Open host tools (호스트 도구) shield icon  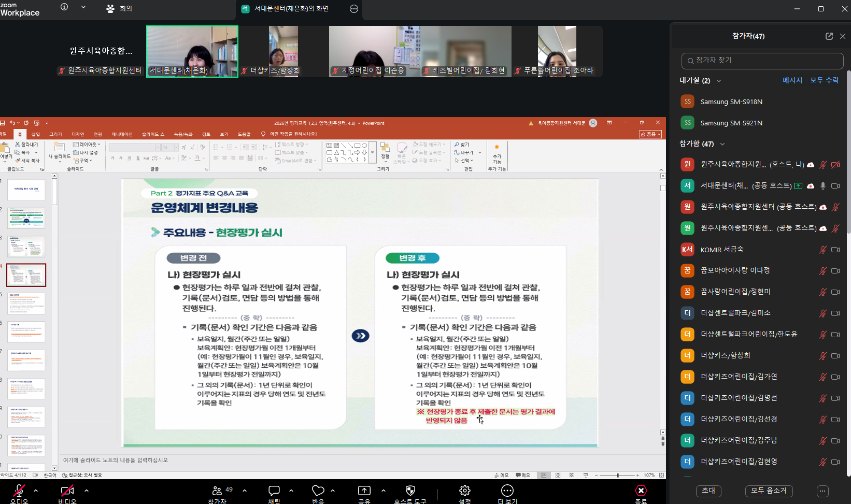(410, 491)
